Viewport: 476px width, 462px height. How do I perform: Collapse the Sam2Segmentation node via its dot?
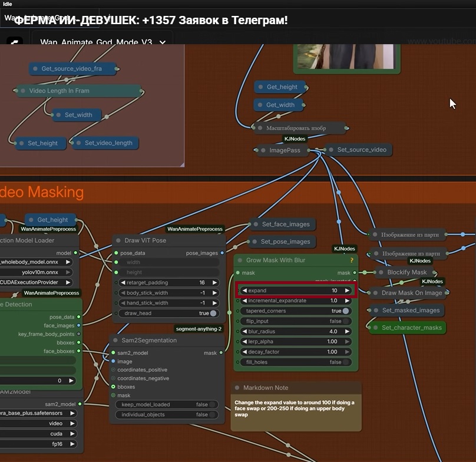pyautogui.click(x=115, y=340)
